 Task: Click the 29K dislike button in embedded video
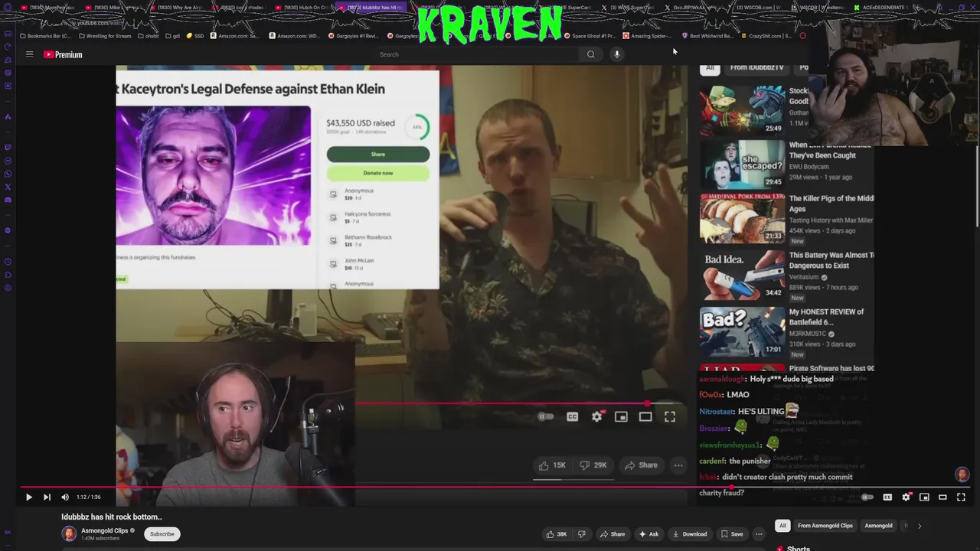point(593,465)
